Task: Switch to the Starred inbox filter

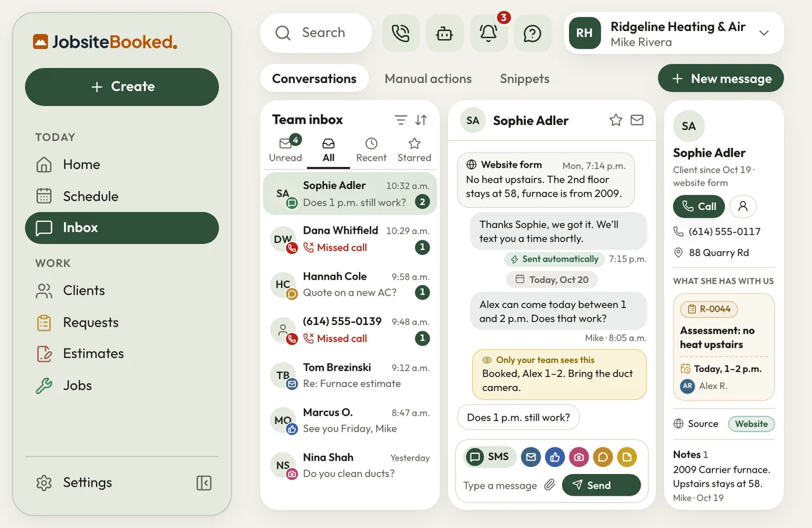Action: 414,150
